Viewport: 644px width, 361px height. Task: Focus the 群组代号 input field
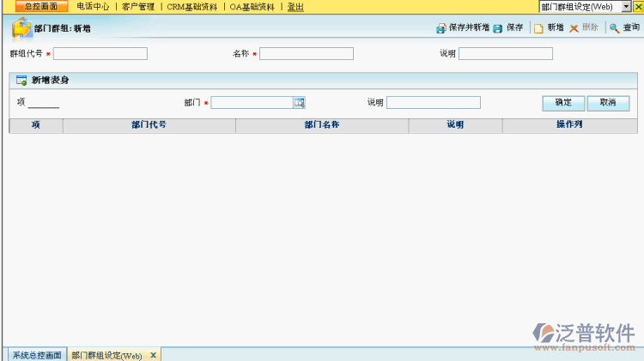coord(100,54)
